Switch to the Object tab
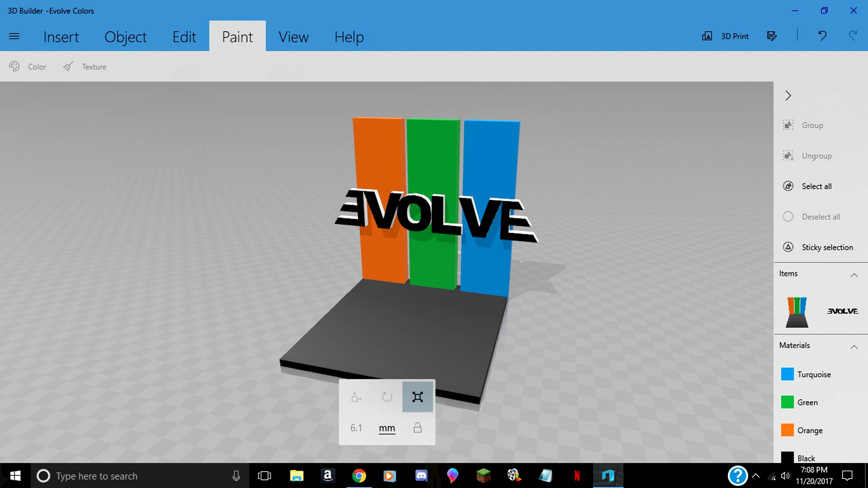The image size is (868, 488). 125,37
